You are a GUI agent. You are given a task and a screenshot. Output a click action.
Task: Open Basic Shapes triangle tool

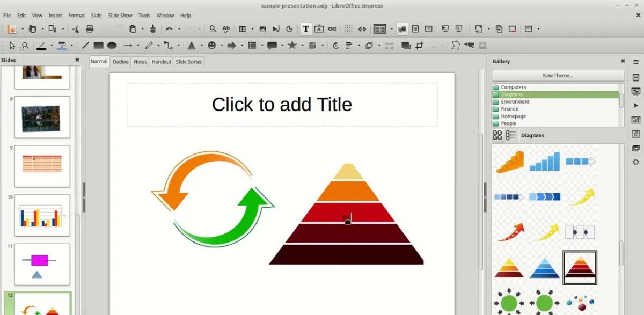point(191,46)
